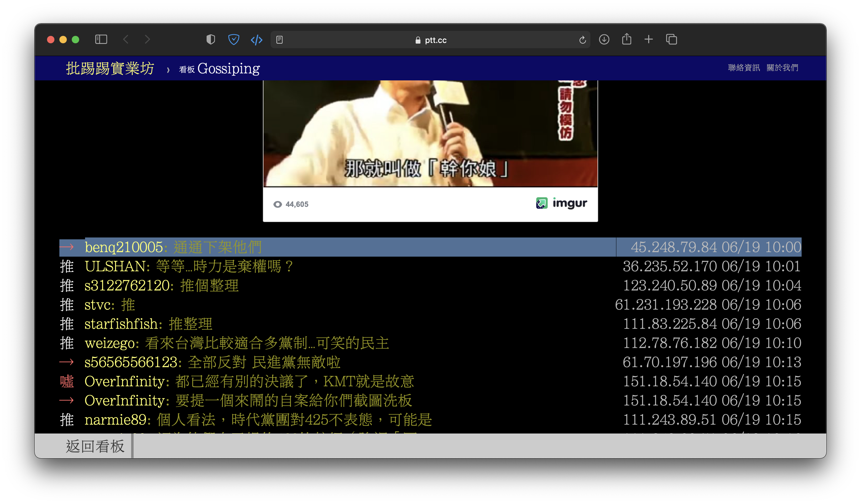Open the privacy shield icon
861x504 pixels.
pos(211,40)
